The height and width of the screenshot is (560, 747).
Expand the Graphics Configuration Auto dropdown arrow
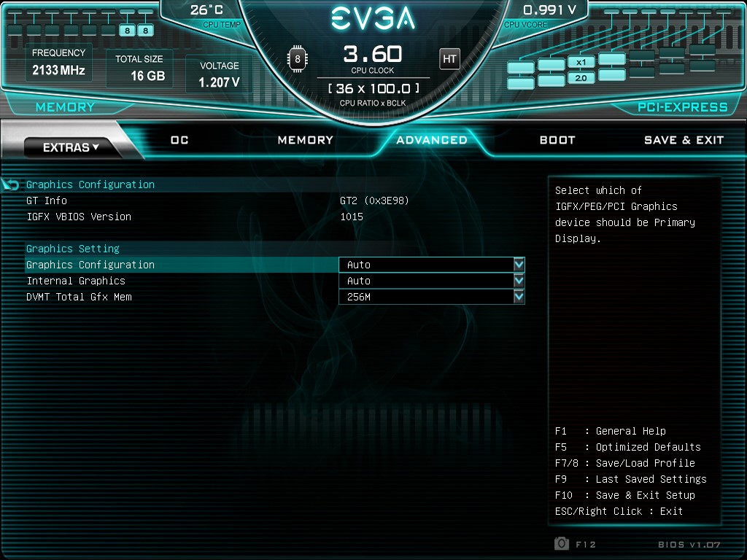tap(519, 264)
